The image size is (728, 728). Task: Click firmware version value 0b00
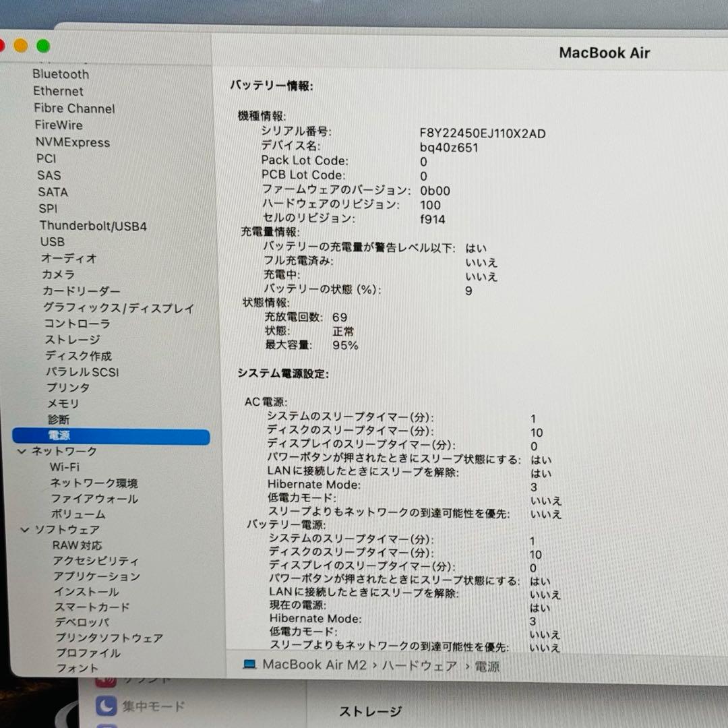click(x=435, y=191)
